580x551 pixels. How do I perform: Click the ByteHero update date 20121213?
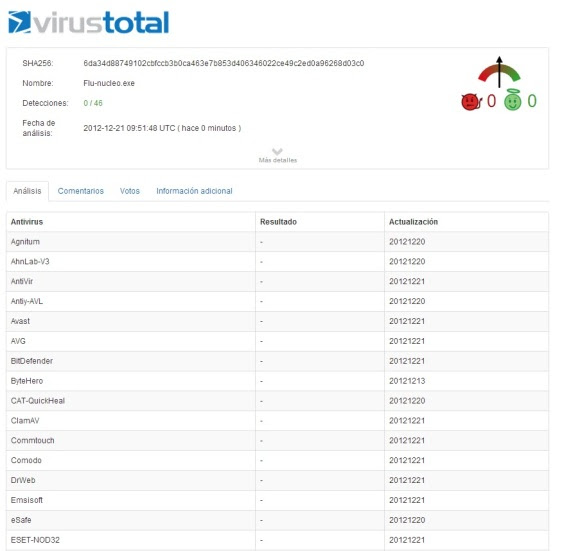tap(407, 381)
